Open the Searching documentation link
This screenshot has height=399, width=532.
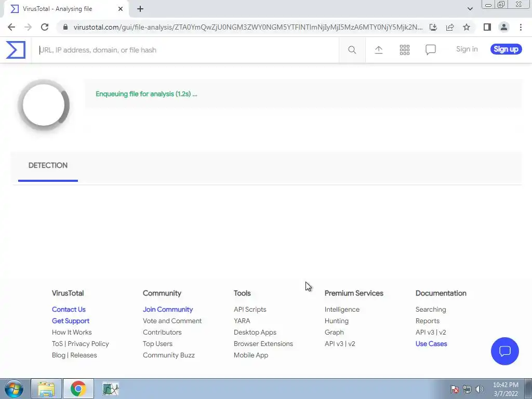(x=431, y=310)
